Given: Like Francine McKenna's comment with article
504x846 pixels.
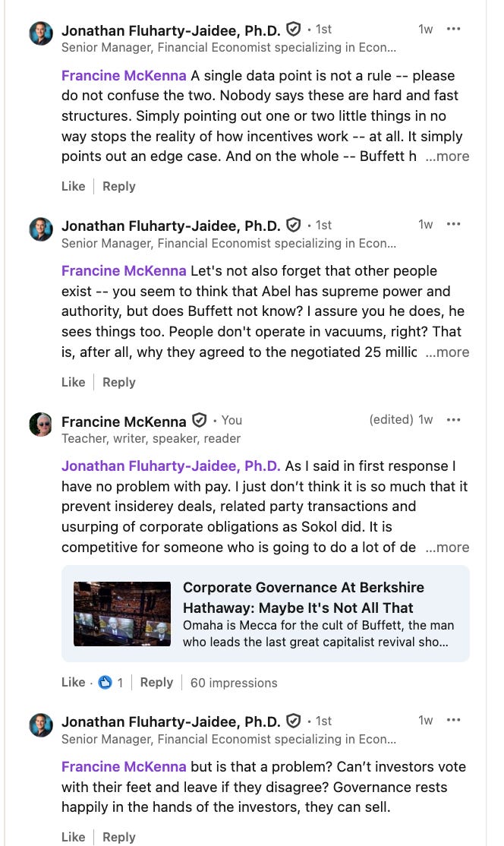Looking at the screenshot, I should [x=74, y=683].
